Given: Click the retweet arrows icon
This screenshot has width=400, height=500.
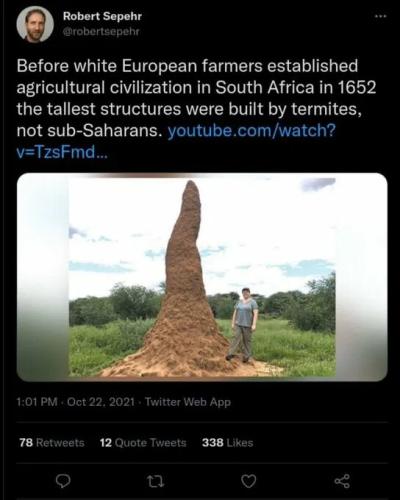Looking at the screenshot, I should pos(156,482).
